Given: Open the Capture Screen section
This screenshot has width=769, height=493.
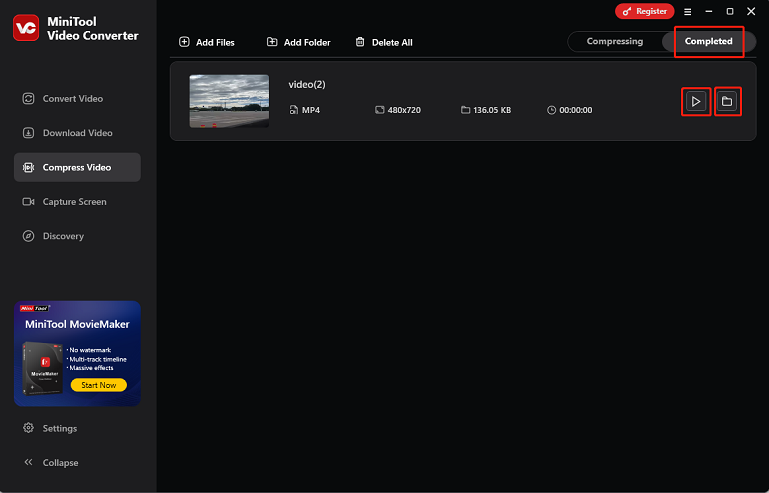Looking at the screenshot, I should point(77,202).
